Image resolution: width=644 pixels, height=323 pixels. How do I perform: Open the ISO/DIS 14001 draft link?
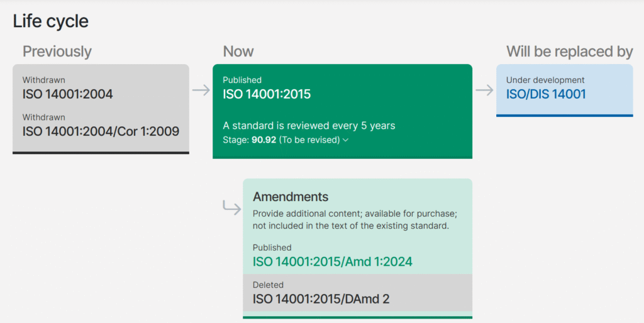tap(546, 94)
